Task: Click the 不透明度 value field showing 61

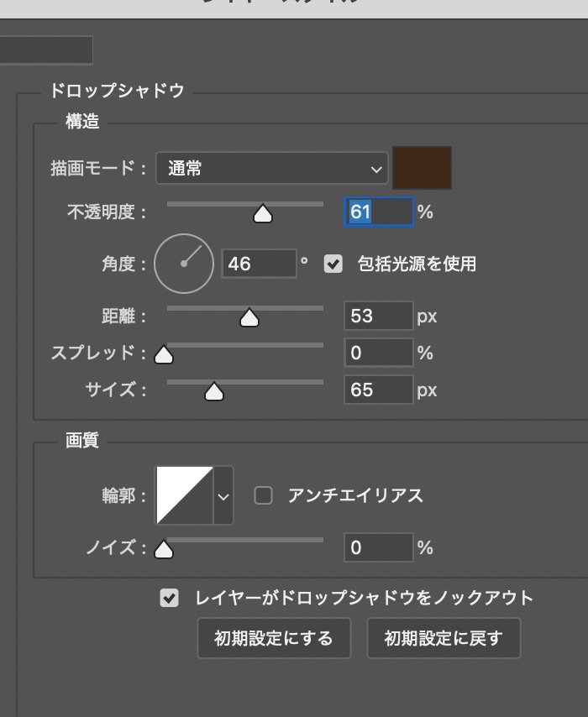Action: point(379,212)
